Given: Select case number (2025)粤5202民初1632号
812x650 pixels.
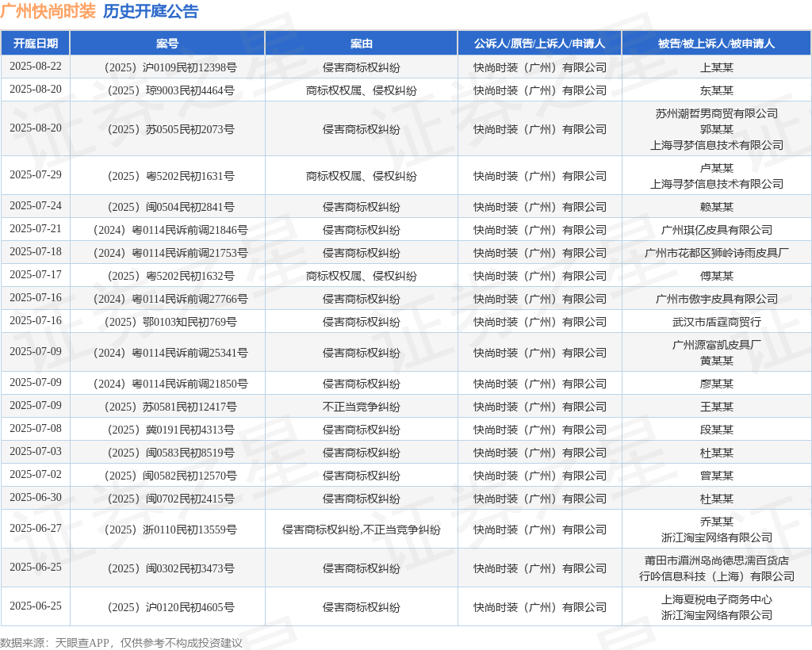Looking at the screenshot, I should (170, 276).
